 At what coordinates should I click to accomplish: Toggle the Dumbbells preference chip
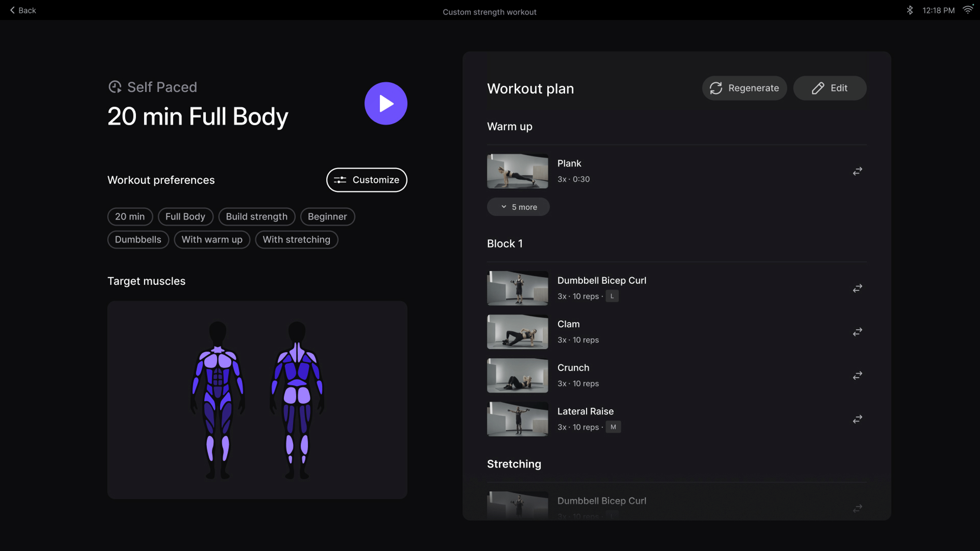pyautogui.click(x=138, y=240)
